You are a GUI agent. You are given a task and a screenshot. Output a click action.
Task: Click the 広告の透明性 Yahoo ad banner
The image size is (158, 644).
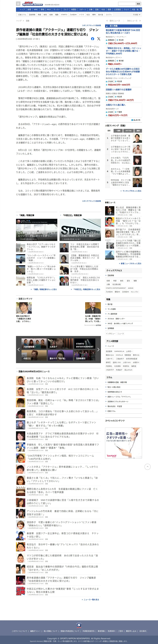click(x=124, y=443)
